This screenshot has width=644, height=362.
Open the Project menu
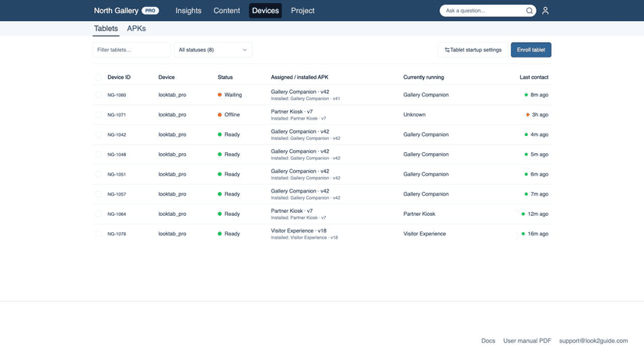(303, 11)
